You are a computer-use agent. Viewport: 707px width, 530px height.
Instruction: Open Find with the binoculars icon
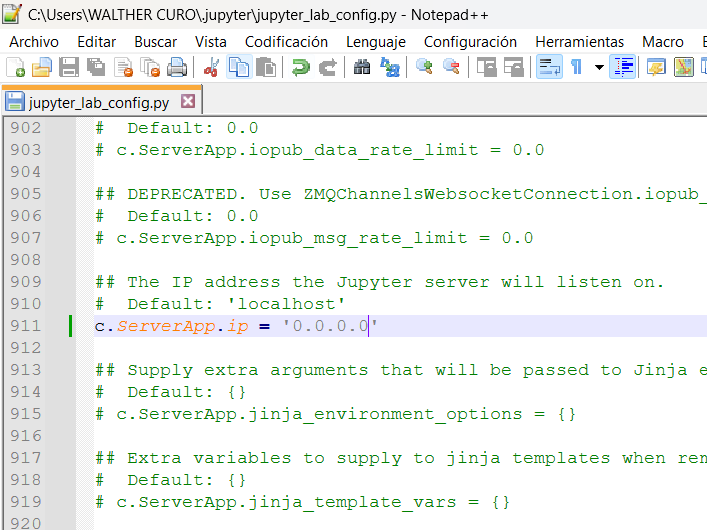[362, 68]
